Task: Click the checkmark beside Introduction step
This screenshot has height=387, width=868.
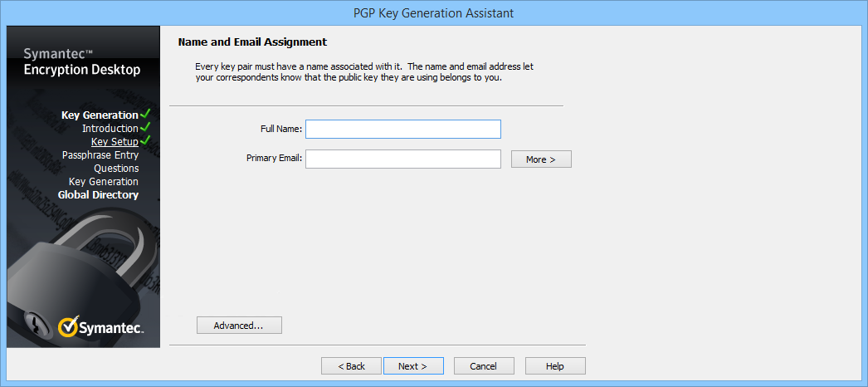Action: tap(145, 128)
